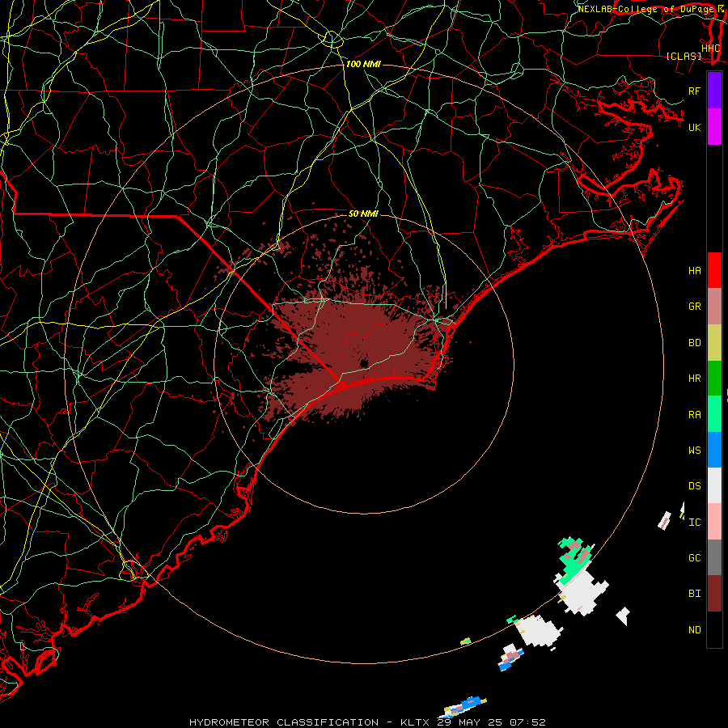The image size is (728, 728).
Task: Click the HR legend label
Action: tap(694, 379)
